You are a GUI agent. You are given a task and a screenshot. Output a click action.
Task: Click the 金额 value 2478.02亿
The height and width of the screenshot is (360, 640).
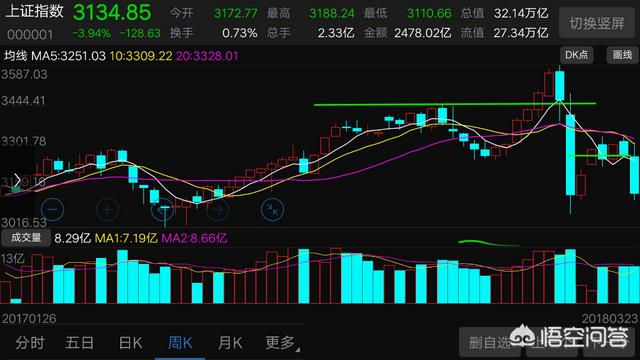[x=422, y=33]
